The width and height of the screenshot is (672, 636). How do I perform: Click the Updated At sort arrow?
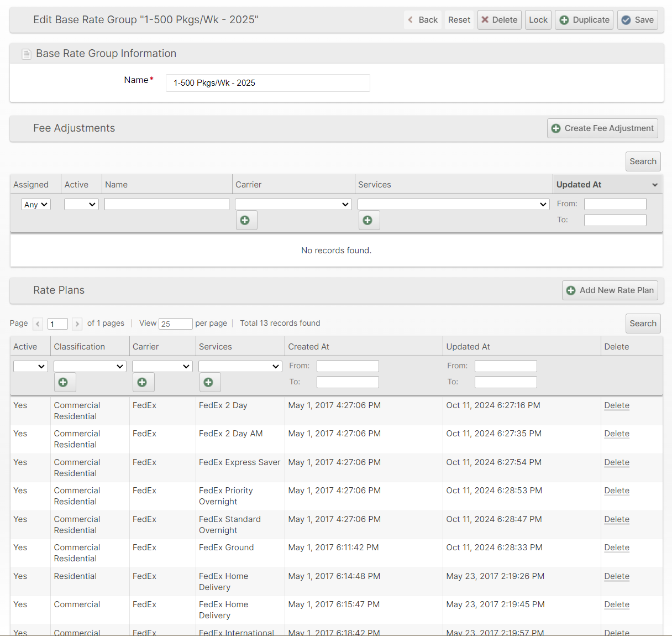(x=655, y=185)
